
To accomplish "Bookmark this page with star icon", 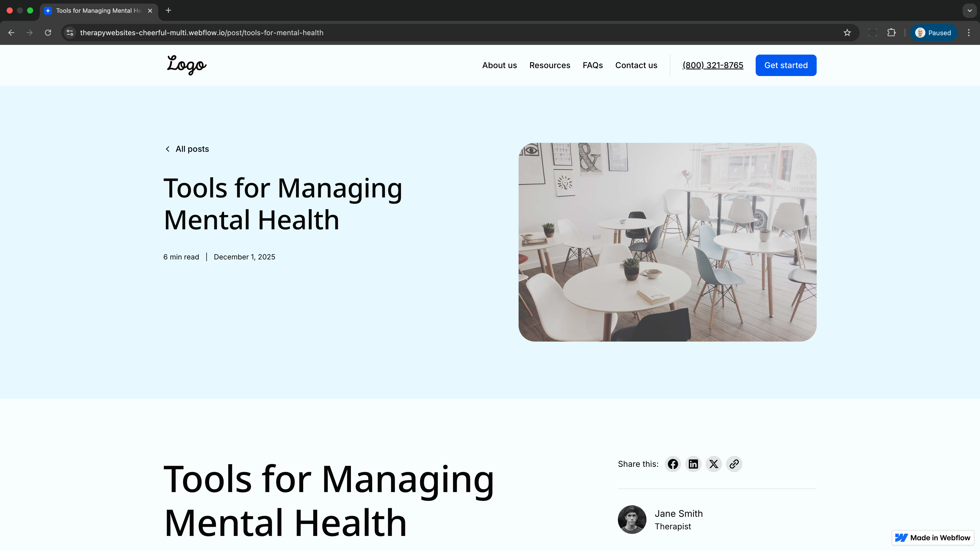I will point(847,33).
